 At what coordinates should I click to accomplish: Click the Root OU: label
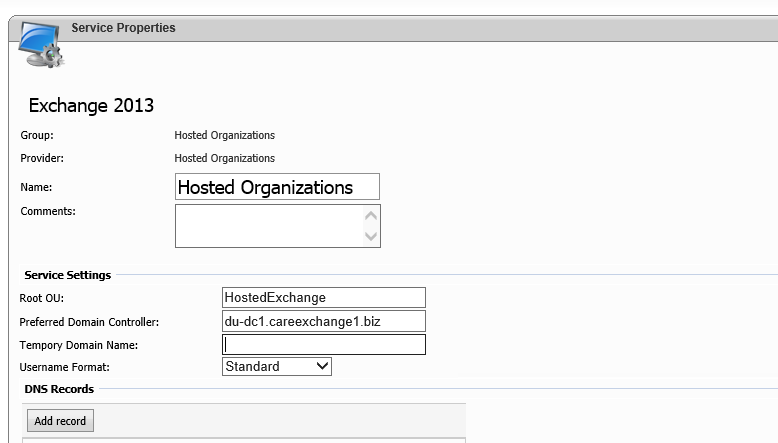[42, 298]
